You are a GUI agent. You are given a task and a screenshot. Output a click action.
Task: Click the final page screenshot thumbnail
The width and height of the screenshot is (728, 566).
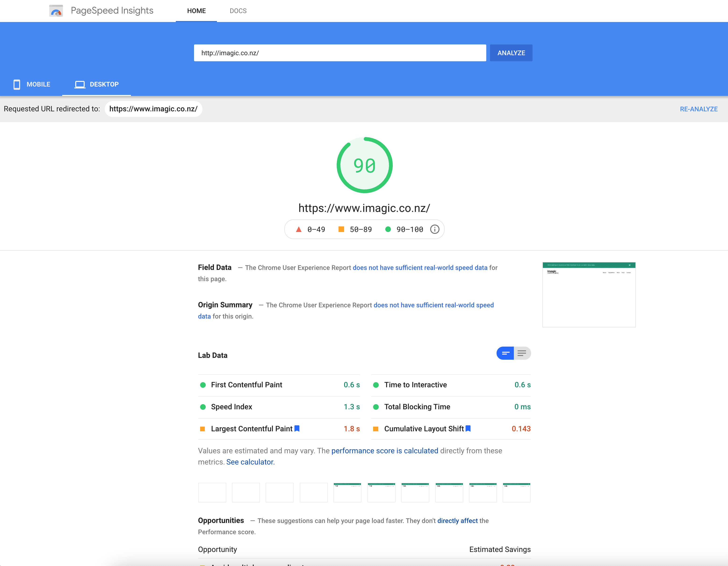coord(589,295)
